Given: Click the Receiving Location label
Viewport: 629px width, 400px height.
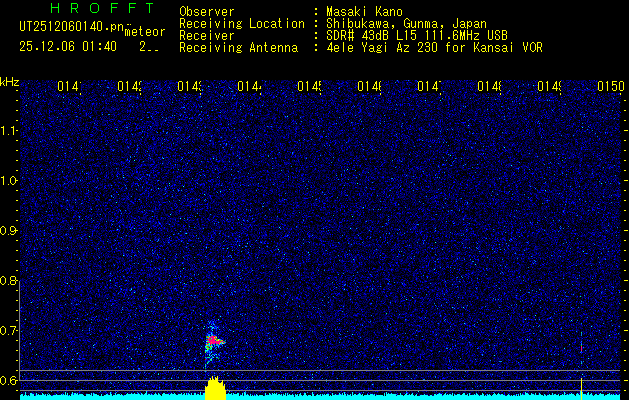Looking at the screenshot, I should pyautogui.click(x=242, y=24).
